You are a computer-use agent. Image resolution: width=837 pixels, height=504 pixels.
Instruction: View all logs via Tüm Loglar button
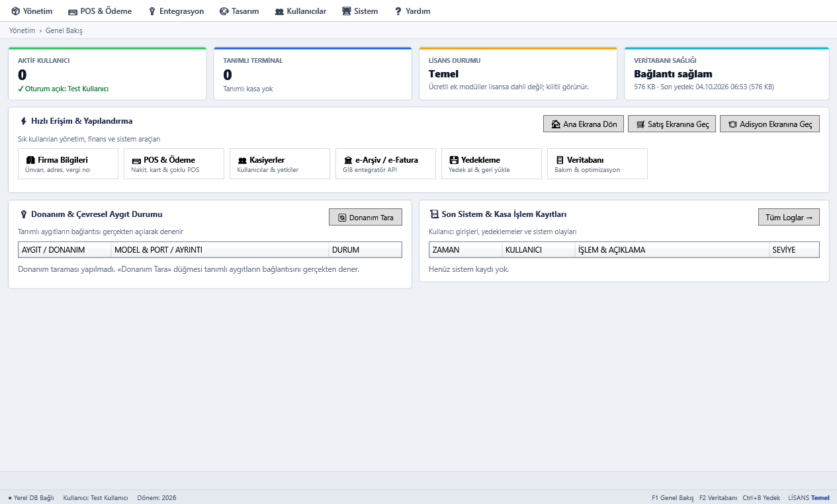click(789, 218)
